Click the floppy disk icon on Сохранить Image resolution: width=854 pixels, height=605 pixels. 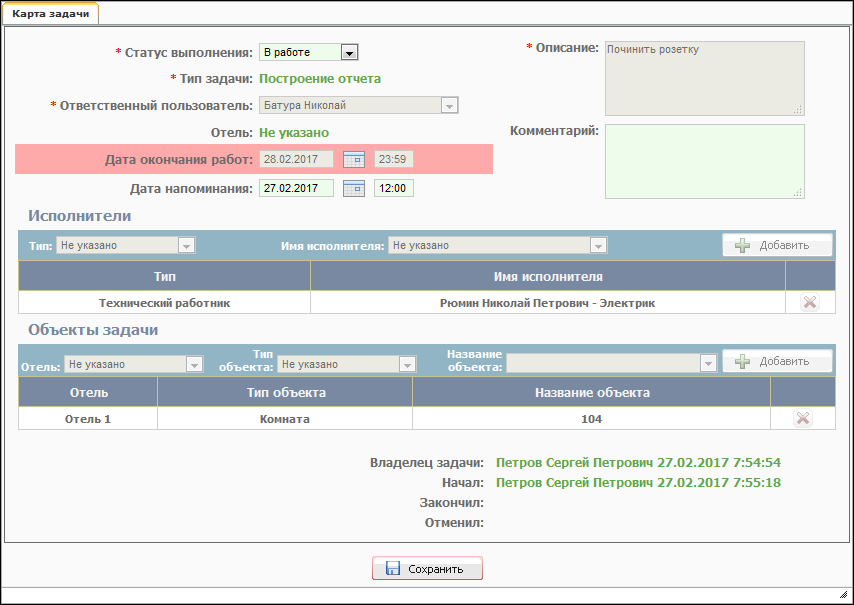tap(393, 569)
